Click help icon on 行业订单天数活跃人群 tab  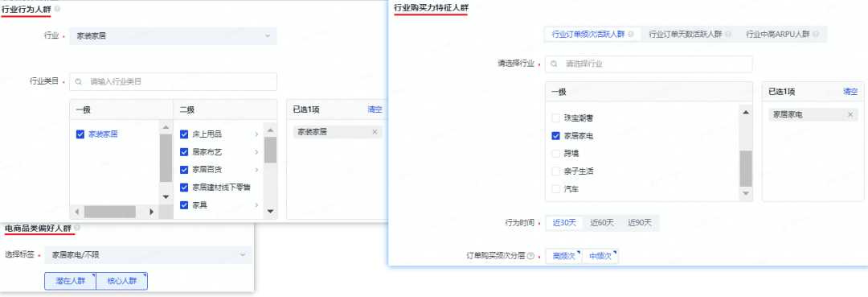[x=728, y=35]
